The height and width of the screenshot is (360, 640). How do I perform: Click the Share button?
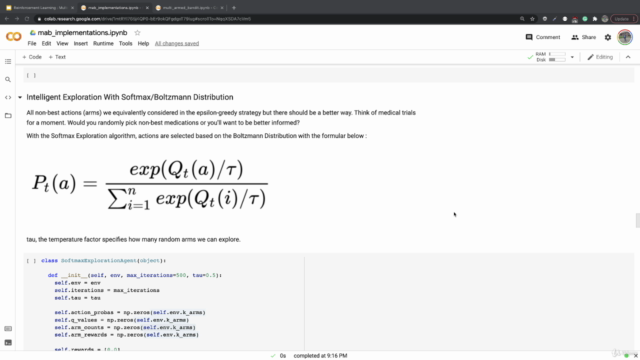pos(584,37)
